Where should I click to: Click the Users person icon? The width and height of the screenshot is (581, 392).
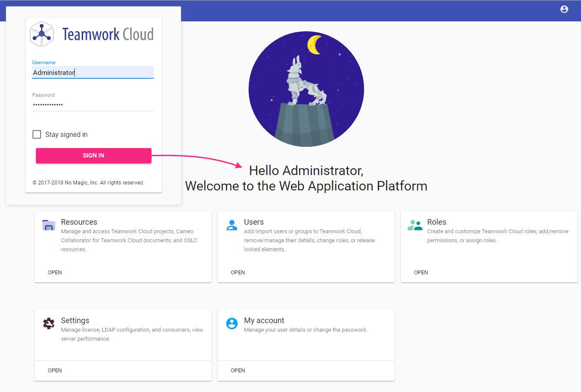pos(232,225)
